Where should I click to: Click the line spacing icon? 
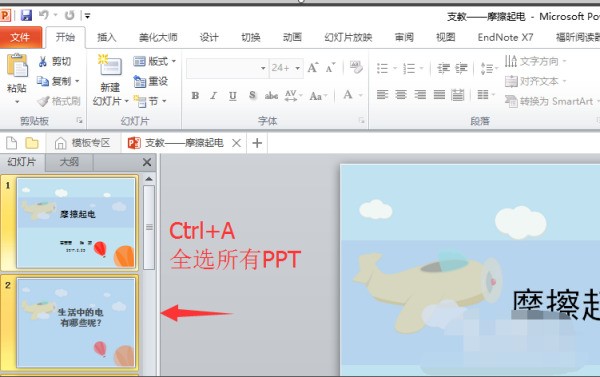487,68
